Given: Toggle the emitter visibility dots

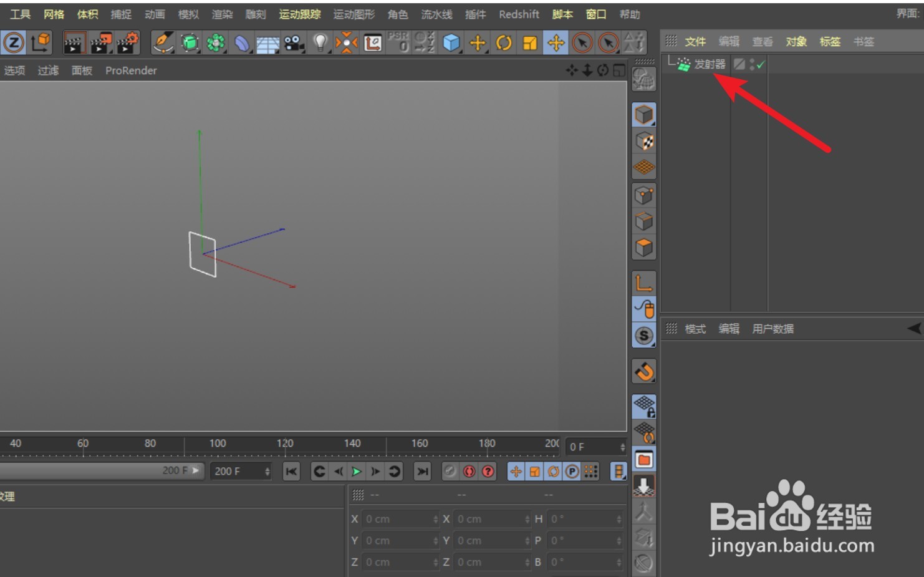Looking at the screenshot, I should point(752,64).
